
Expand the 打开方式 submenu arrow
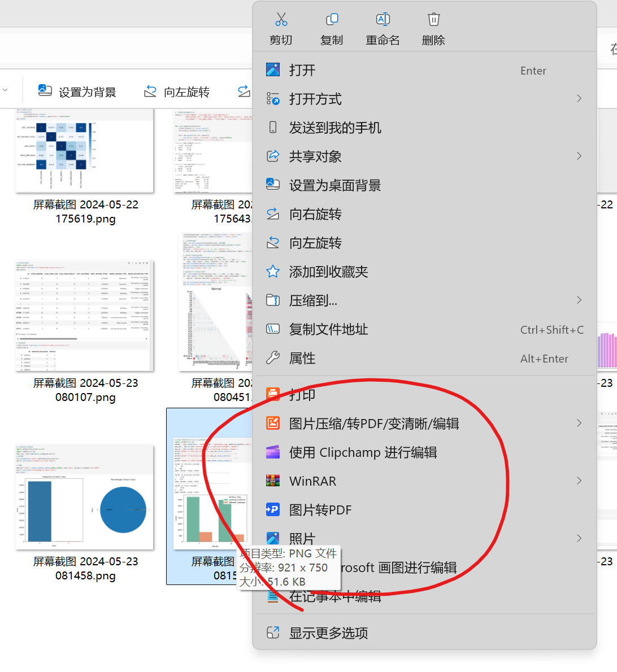point(579,99)
